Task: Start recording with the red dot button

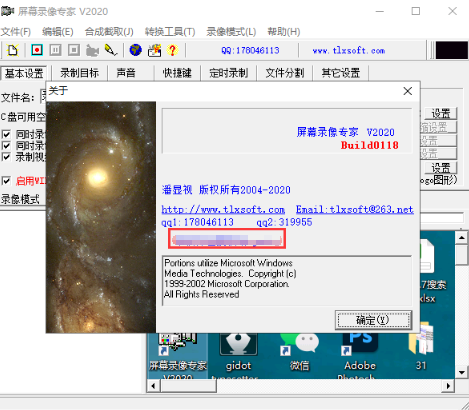Action: [37, 50]
